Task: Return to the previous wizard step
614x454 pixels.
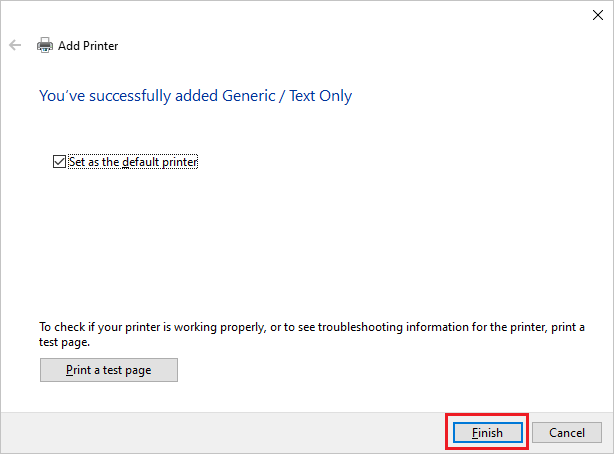Action: pos(15,45)
